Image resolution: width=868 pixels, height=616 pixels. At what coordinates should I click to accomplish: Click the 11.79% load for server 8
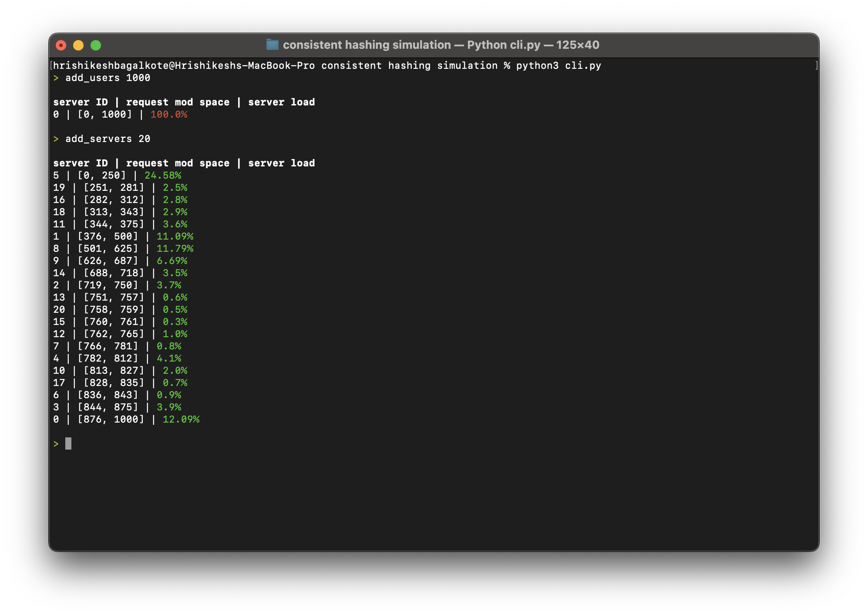(x=175, y=249)
